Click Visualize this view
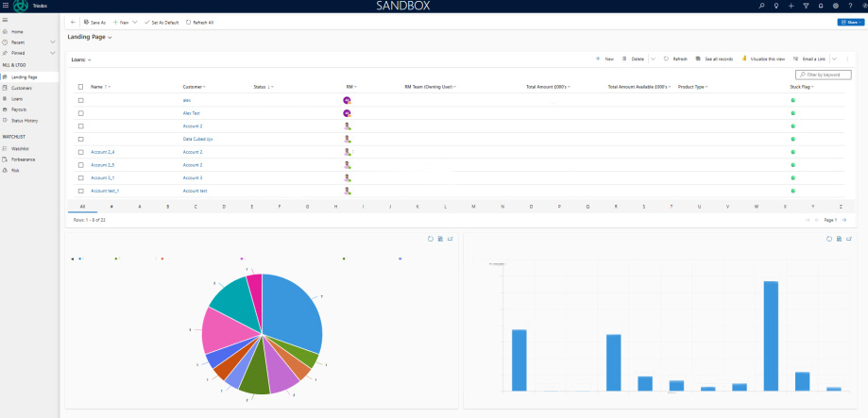 coord(763,59)
